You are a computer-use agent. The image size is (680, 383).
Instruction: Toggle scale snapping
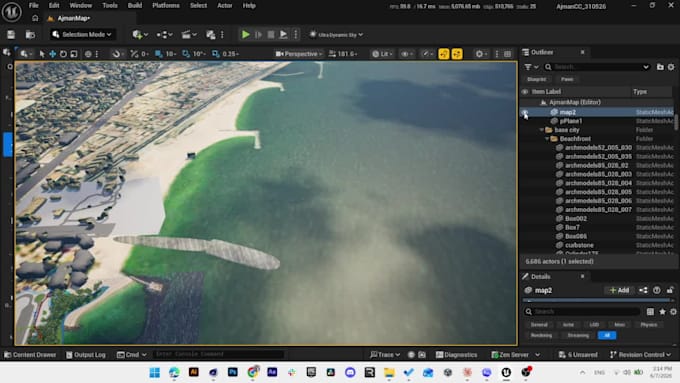coord(216,54)
